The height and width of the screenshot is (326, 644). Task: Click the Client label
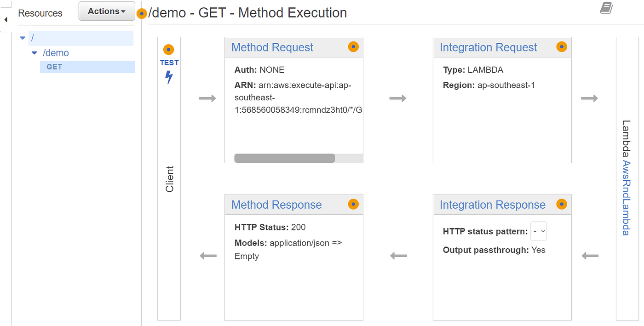[170, 179]
